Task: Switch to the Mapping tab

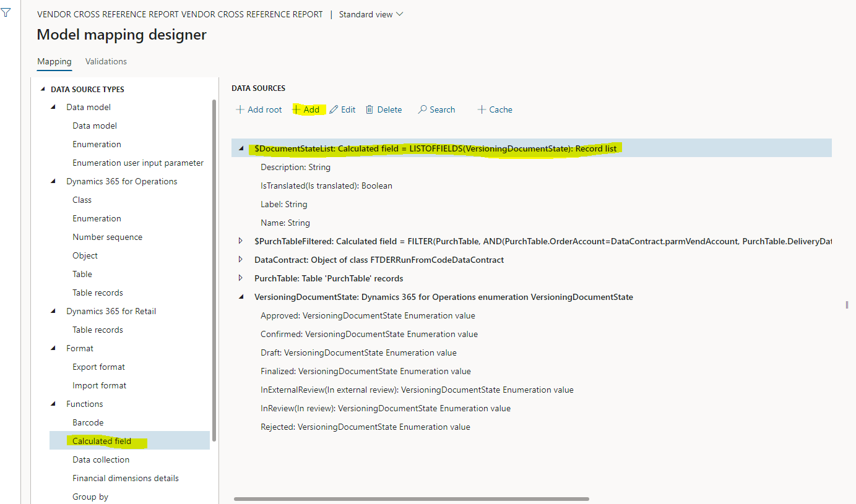Action: [54, 61]
